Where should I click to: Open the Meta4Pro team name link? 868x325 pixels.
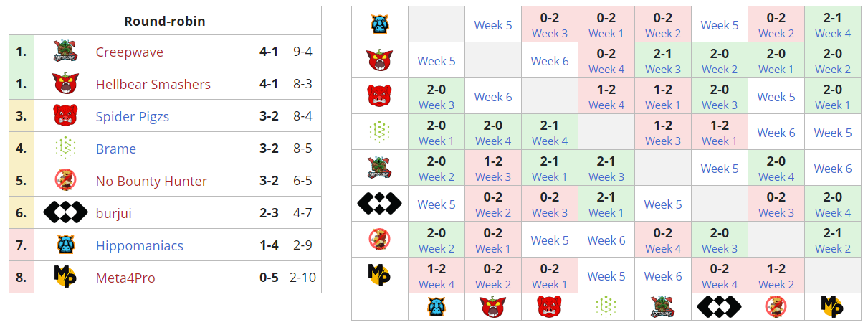pos(125,278)
